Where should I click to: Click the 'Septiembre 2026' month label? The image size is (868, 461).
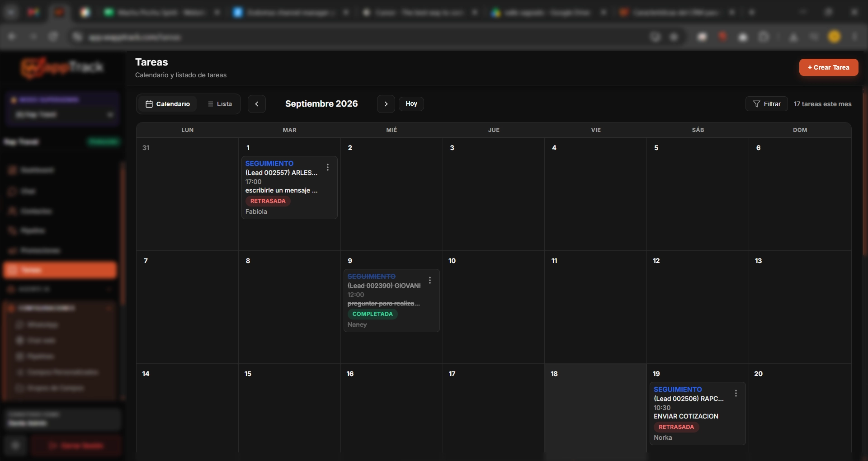pos(321,103)
